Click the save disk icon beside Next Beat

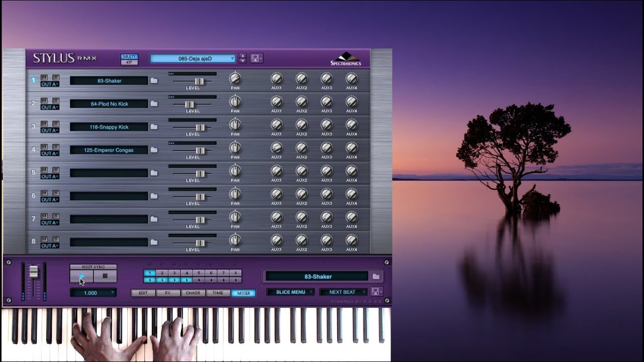point(376,292)
